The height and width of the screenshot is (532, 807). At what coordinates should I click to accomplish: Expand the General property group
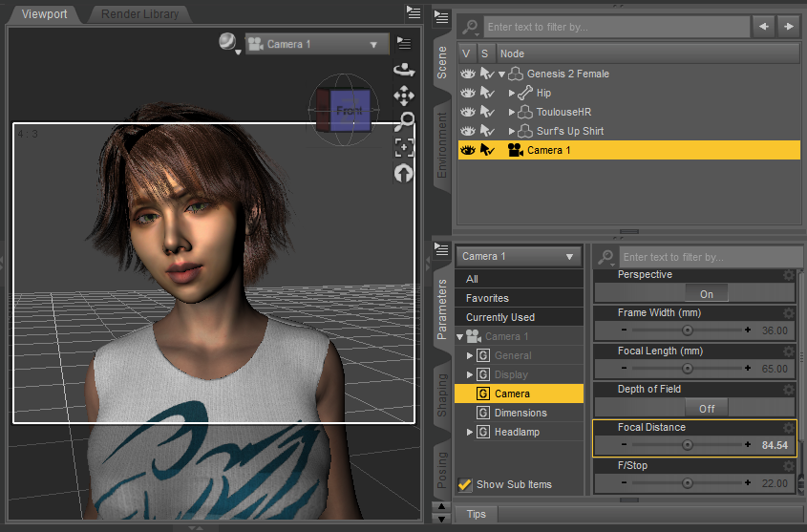pyautogui.click(x=469, y=355)
